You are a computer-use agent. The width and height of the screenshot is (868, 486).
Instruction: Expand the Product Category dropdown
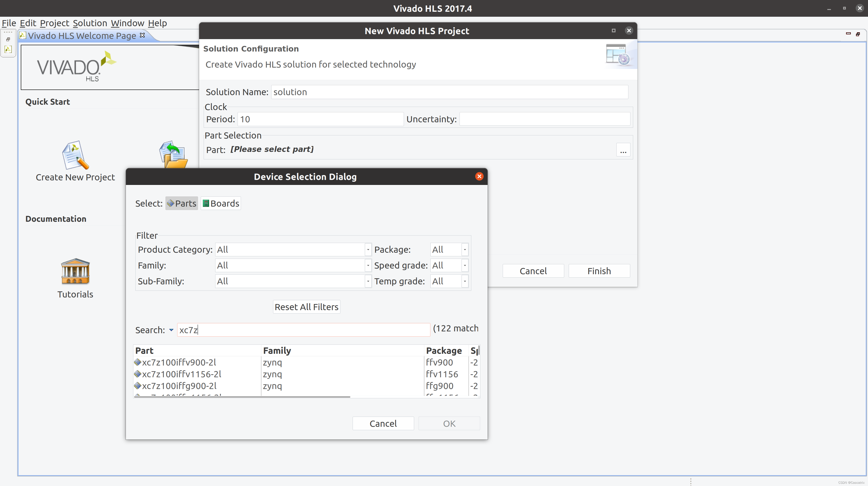tap(367, 249)
